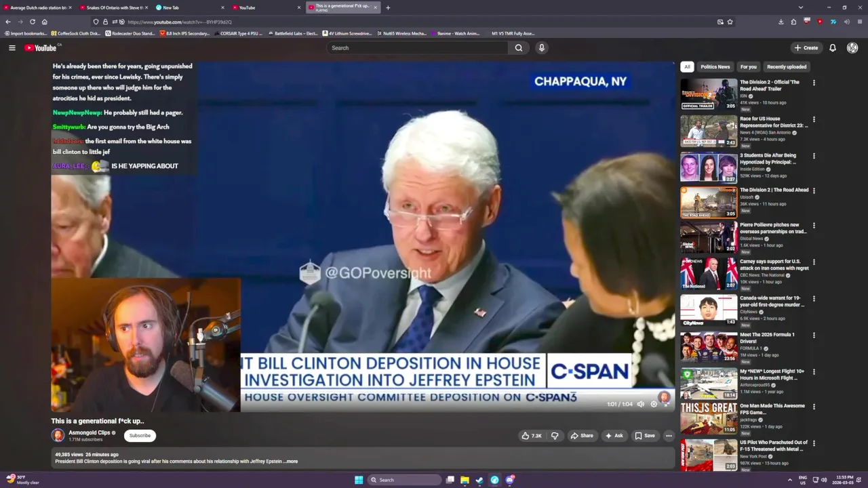
Task: Open the Windows Start button
Action: [x=359, y=480]
